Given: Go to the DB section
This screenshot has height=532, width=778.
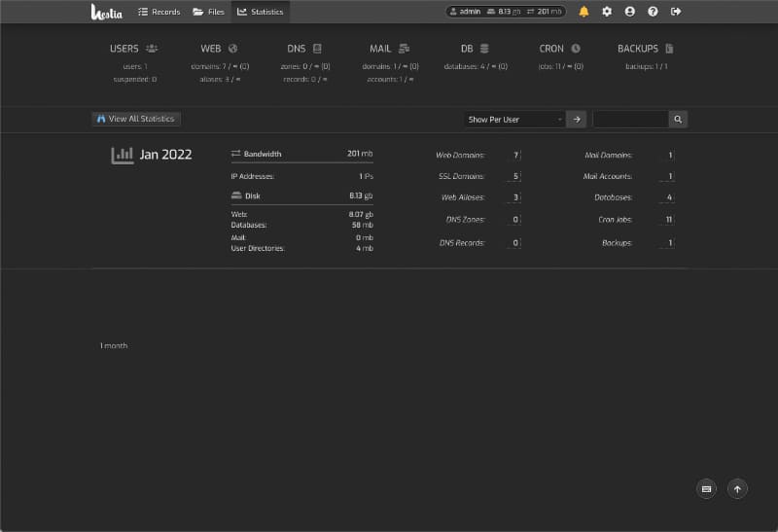Looking at the screenshot, I should tap(467, 49).
